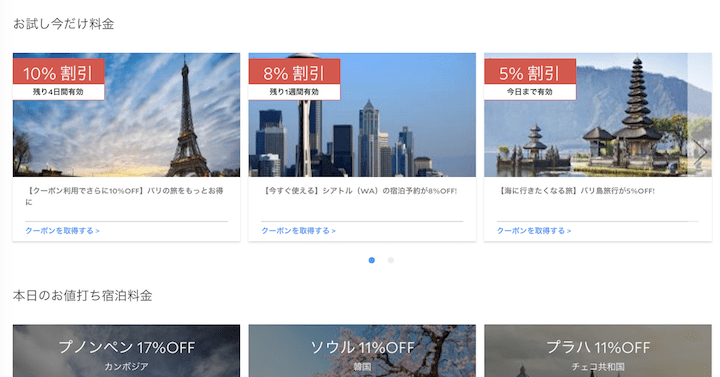Click the 残り4日間有効 validity label

click(58, 92)
